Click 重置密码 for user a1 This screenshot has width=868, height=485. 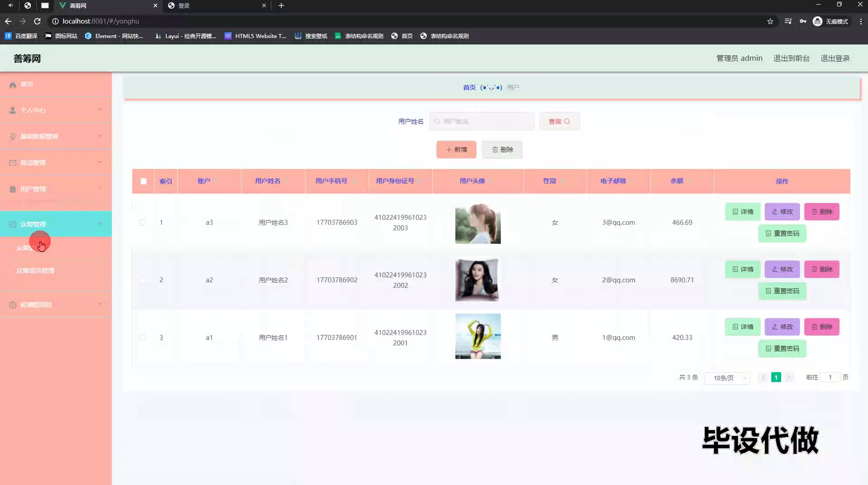[782, 348]
